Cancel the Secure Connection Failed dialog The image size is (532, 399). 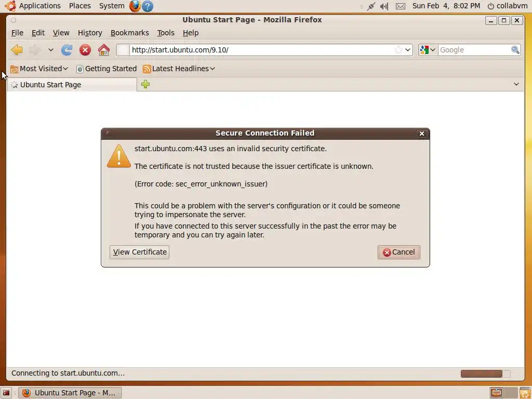coord(398,252)
